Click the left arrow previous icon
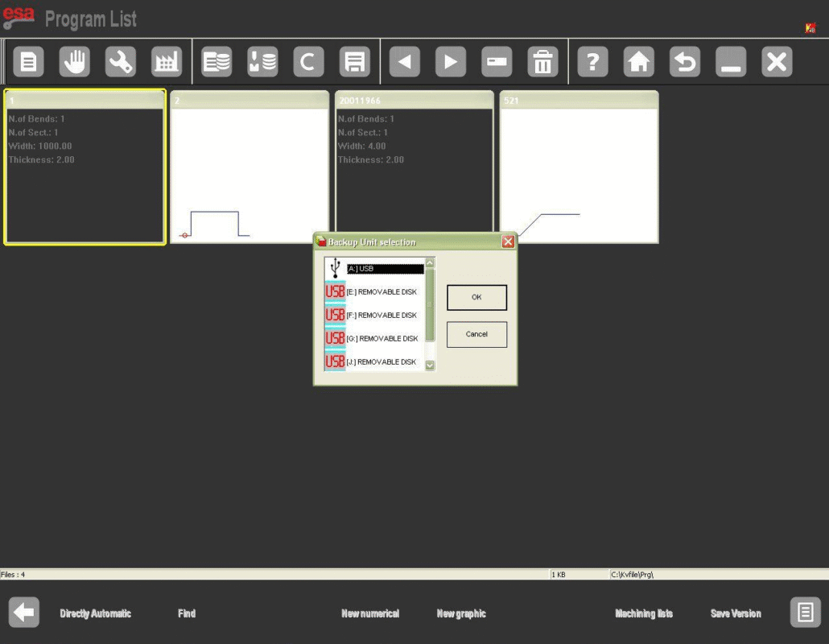829x644 pixels. click(x=405, y=62)
